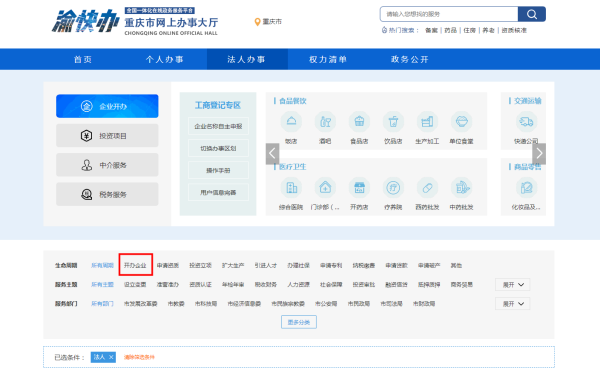Image resolution: width=600 pixels, height=370 pixels.
Task: Select the 所有周期 filter option
Action: click(x=102, y=265)
